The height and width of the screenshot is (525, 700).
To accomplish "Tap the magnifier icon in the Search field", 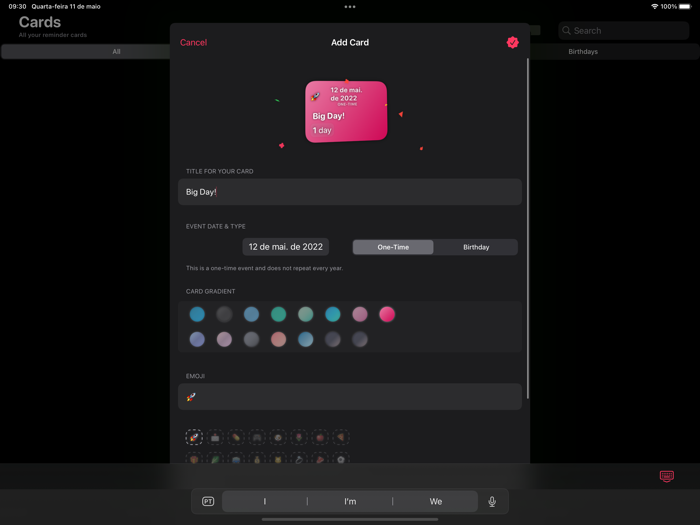I will point(567,30).
